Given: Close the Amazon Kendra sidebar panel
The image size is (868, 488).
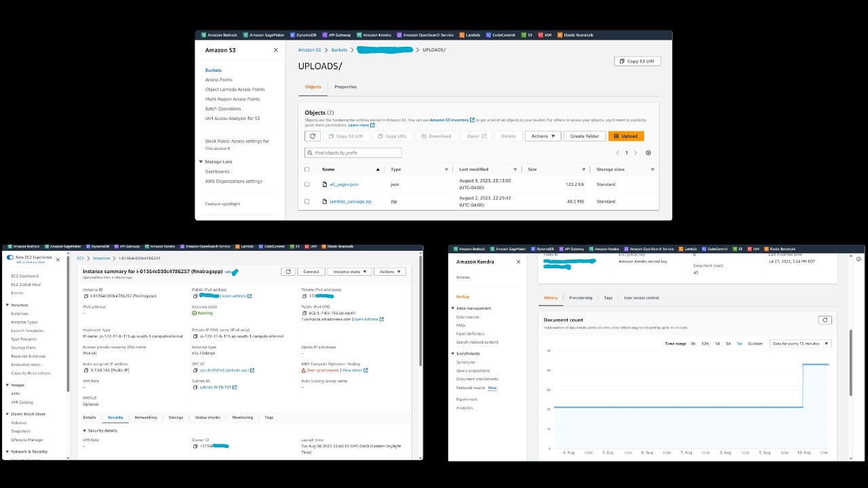Looking at the screenshot, I should [519, 262].
